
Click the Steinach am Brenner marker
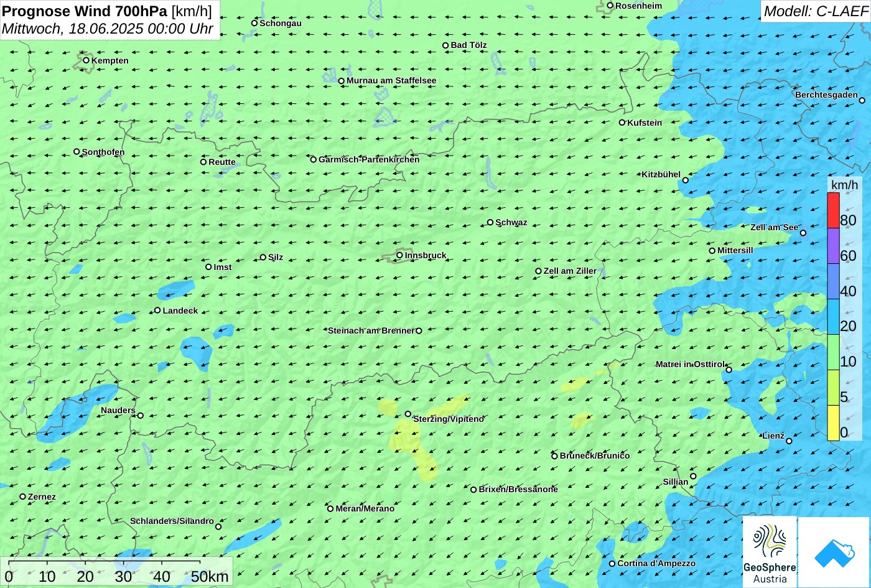[x=419, y=331]
